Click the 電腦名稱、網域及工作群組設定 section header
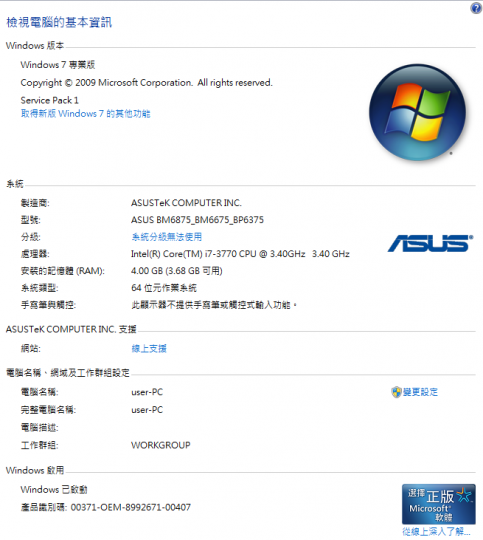 [x=68, y=373]
